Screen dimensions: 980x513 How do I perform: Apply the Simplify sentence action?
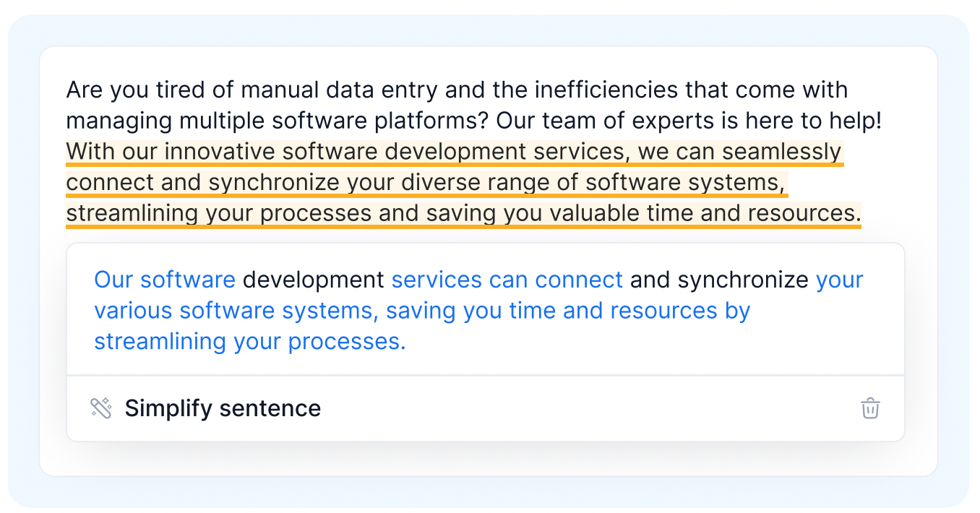[x=223, y=408]
